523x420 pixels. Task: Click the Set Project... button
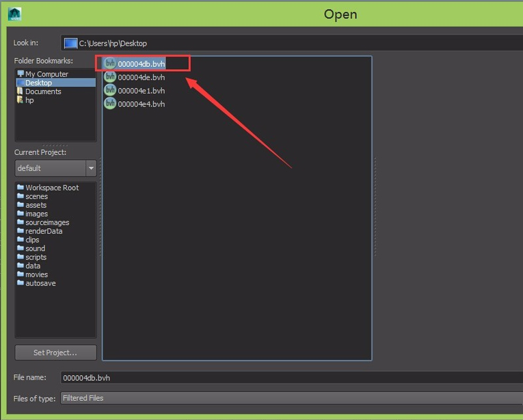coord(55,352)
